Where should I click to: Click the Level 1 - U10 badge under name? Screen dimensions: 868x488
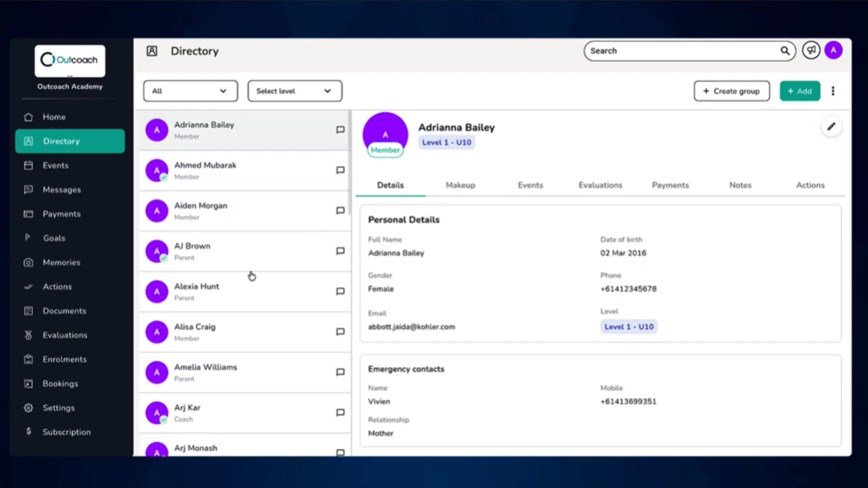[x=447, y=142]
